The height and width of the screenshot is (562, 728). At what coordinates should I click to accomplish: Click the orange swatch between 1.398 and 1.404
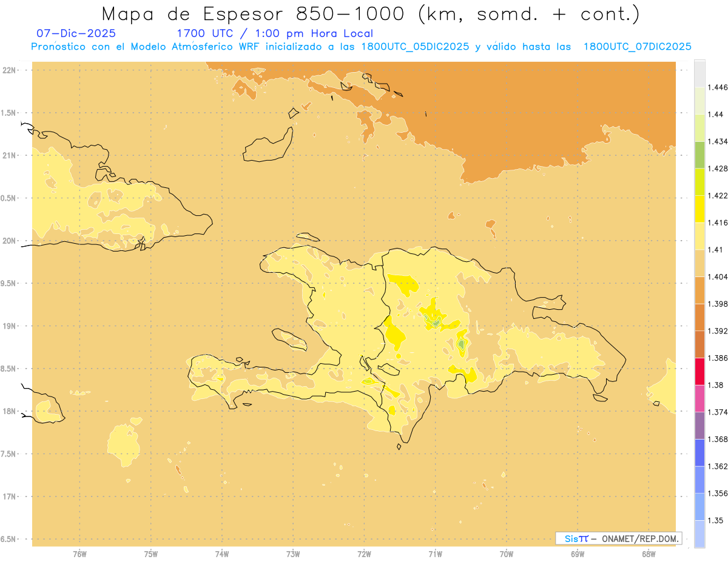click(x=699, y=290)
